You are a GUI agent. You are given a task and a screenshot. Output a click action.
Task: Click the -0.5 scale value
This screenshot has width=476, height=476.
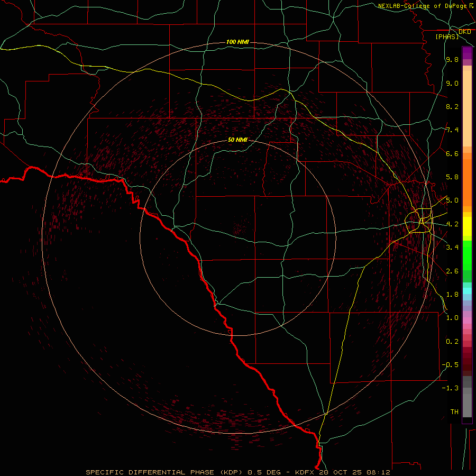(450, 365)
